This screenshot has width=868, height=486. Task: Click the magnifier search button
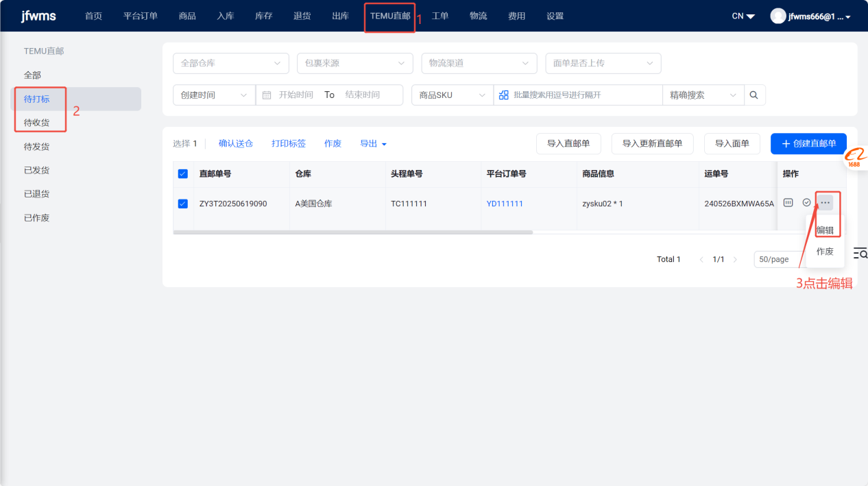[x=754, y=95]
